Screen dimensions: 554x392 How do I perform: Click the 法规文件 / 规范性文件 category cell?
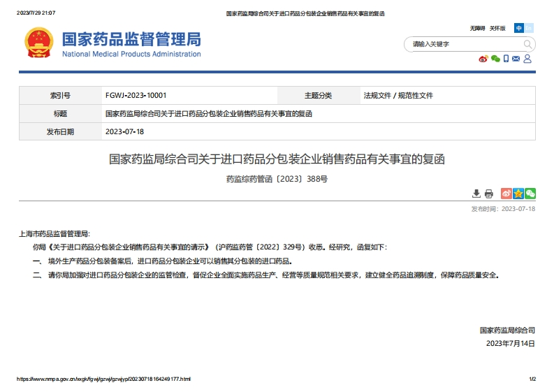[x=398, y=95]
